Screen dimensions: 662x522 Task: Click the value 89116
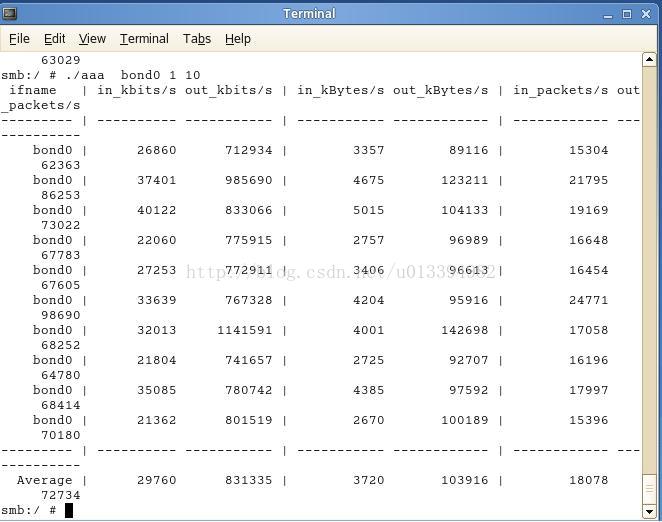469,150
